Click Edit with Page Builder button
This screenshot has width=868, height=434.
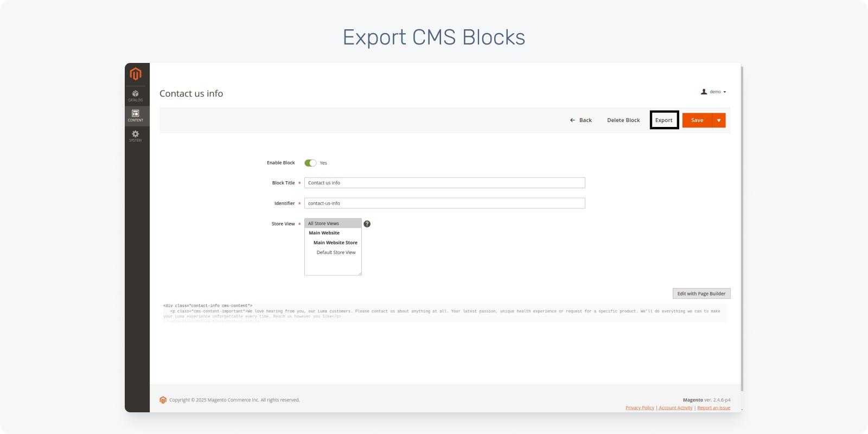click(x=701, y=293)
